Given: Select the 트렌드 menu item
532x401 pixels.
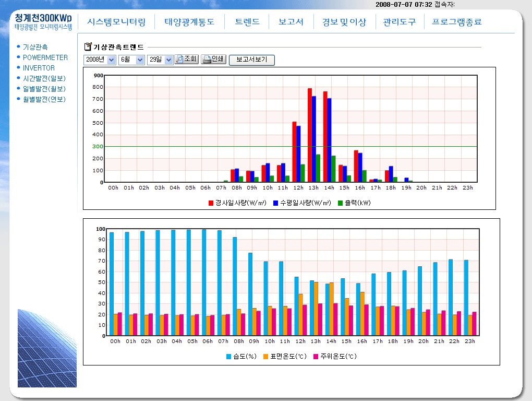Looking at the screenshot, I should pos(247,22).
